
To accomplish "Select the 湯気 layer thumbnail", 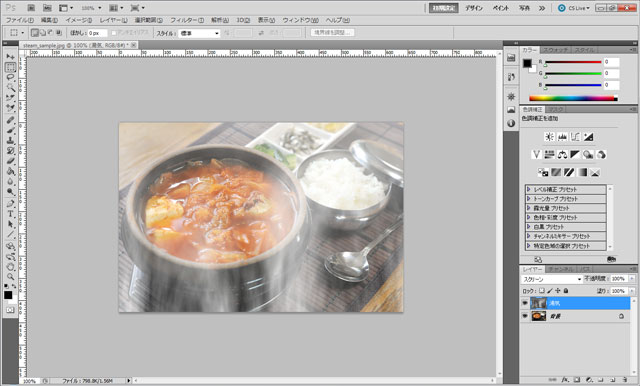I will (538, 303).
